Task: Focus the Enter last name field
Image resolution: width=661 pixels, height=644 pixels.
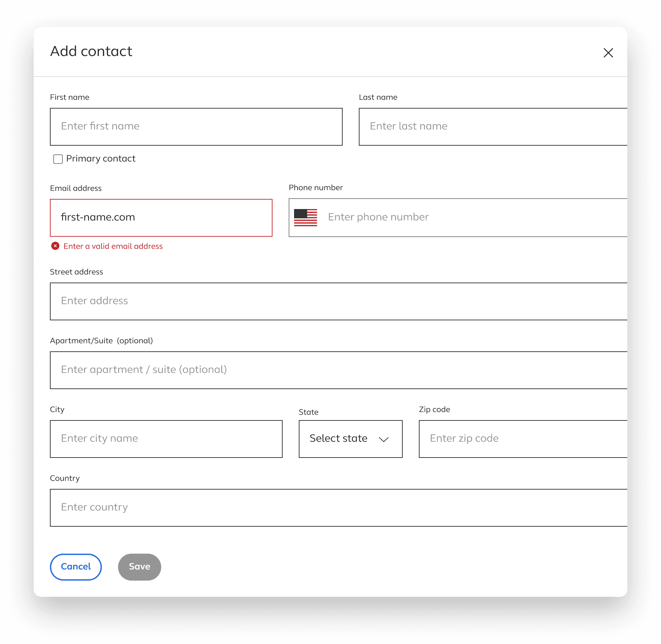Action: [492, 127]
